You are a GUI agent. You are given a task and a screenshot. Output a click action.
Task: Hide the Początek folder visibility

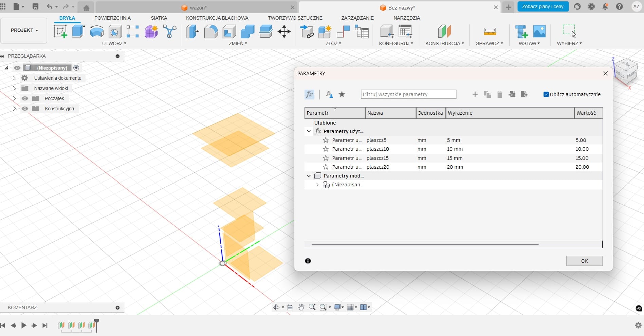[25, 98]
